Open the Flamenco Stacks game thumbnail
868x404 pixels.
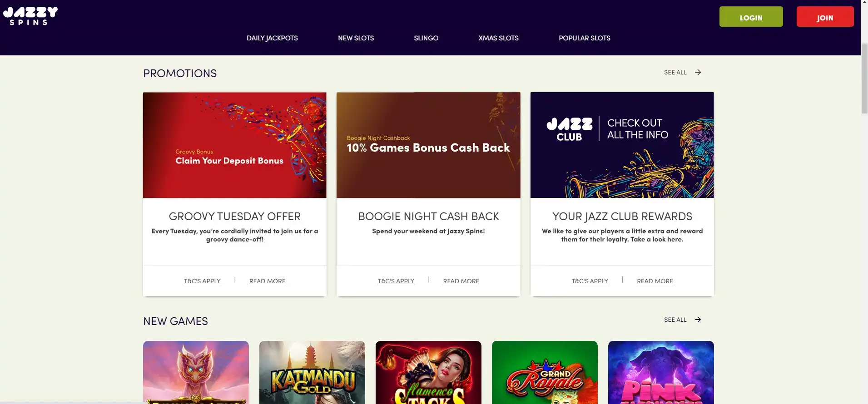pos(428,372)
